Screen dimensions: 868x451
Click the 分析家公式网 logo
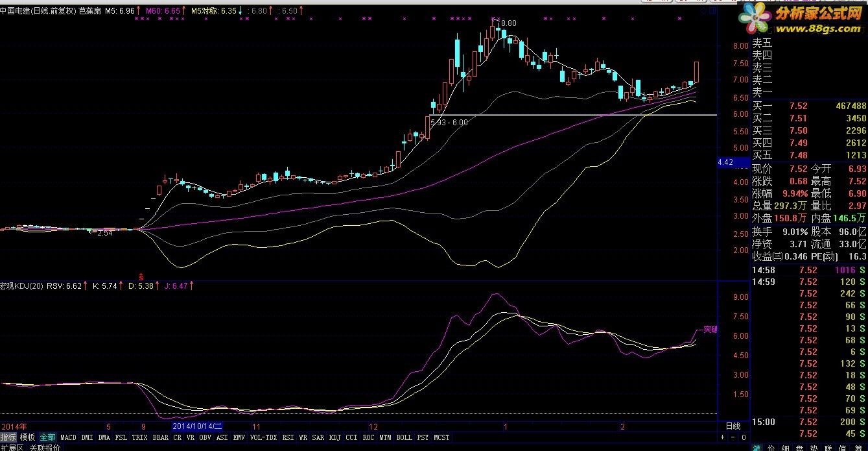click(x=801, y=19)
